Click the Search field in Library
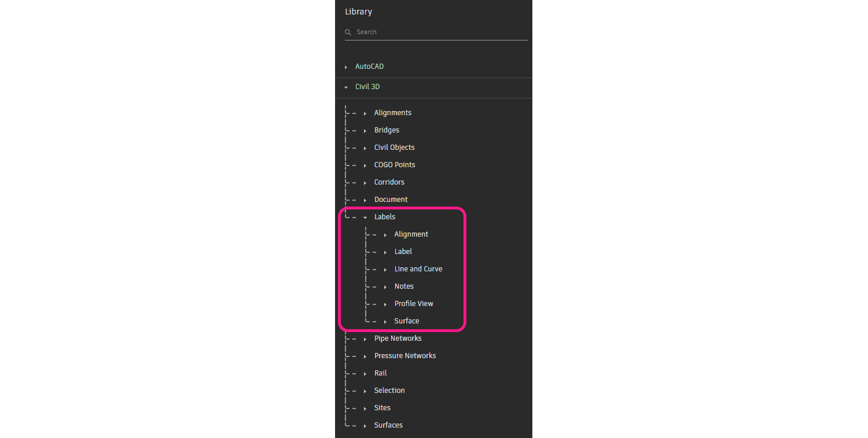Viewport: 868px width, 438px height. (440, 32)
